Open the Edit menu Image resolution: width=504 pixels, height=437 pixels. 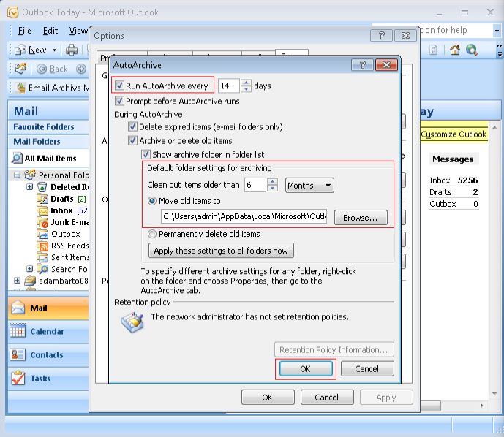click(50, 31)
